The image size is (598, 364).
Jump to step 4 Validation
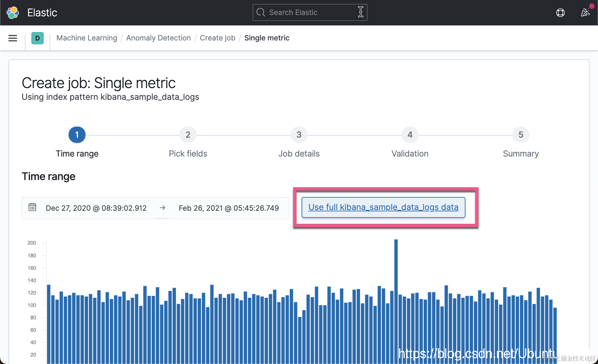point(410,135)
